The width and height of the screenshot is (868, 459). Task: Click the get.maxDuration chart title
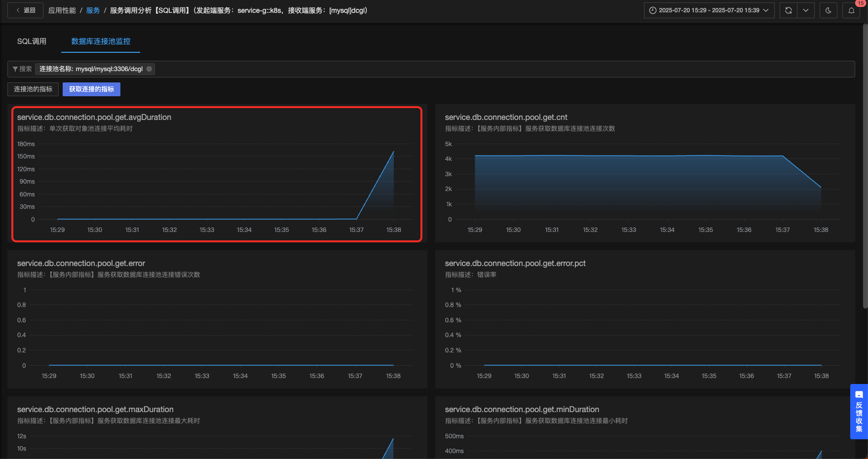(95, 410)
